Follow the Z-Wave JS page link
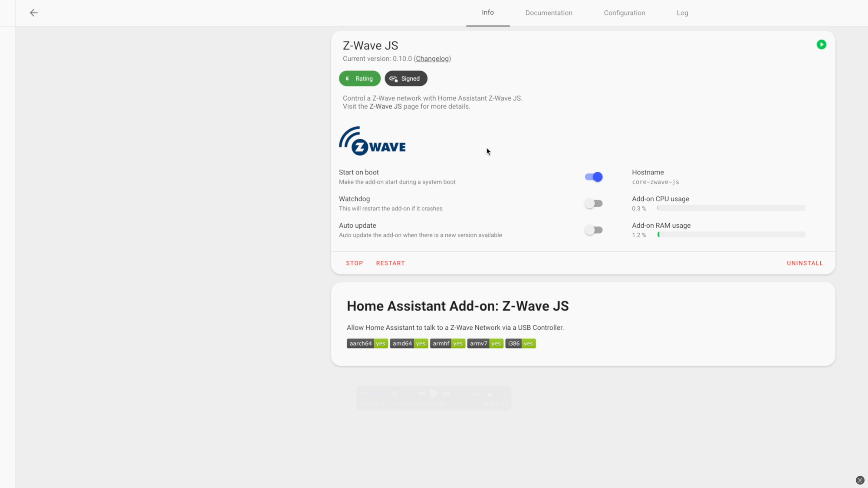Image resolution: width=868 pixels, height=488 pixels. pyautogui.click(x=385, y=106)
